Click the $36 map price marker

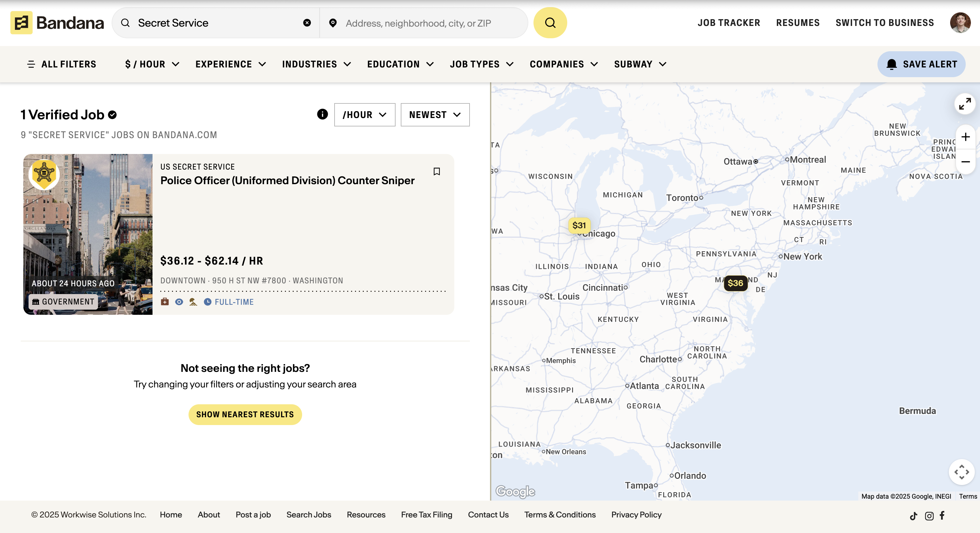(x=735, y=283)
